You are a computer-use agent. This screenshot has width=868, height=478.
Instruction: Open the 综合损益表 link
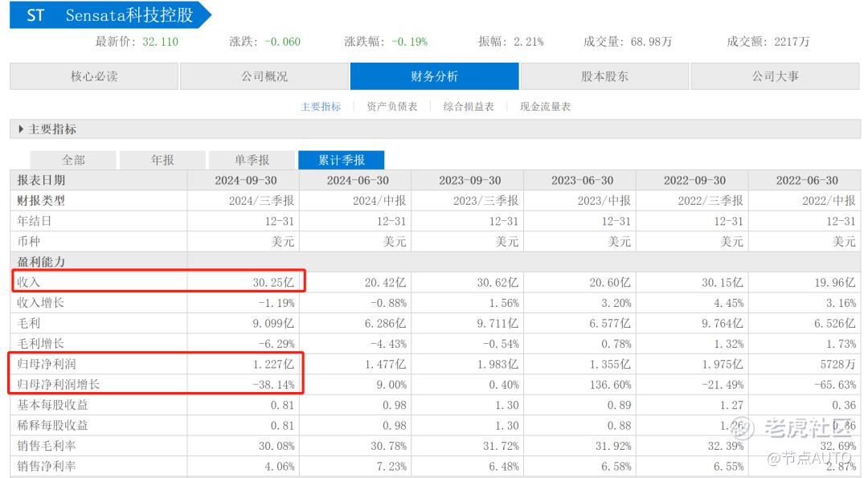469,107
